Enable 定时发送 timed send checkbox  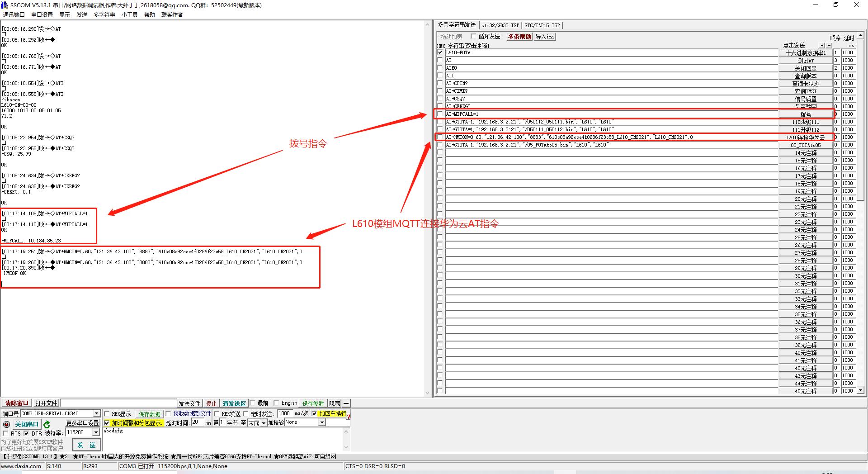[x=245, y=414]
